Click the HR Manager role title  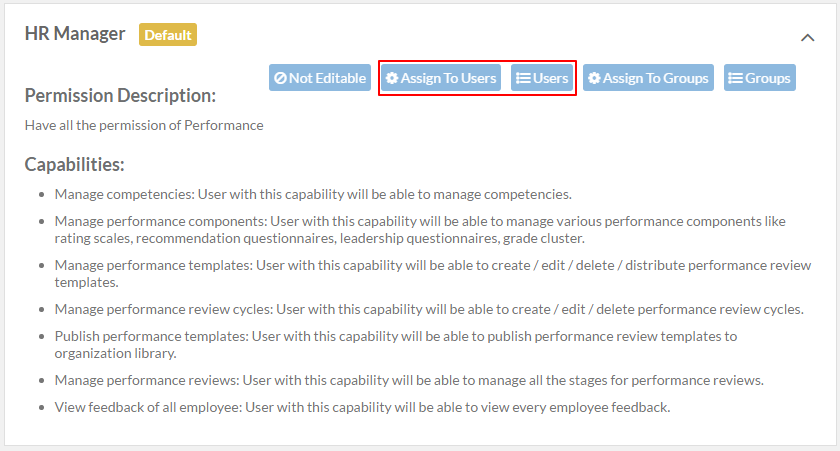[x=75, y=34]
